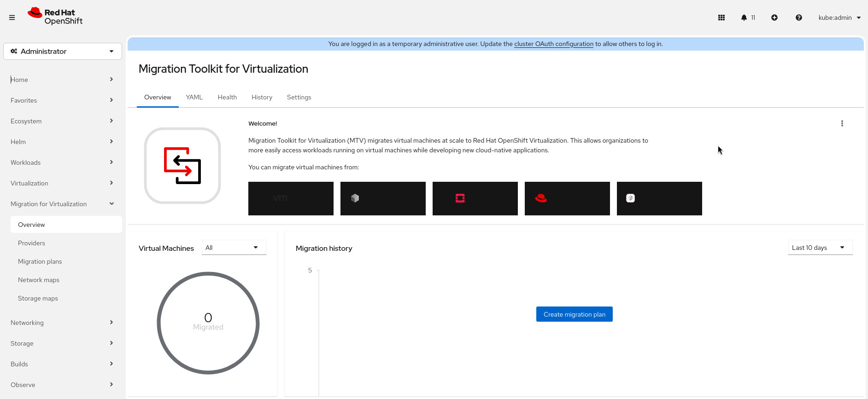Viewport: 868px width, 399px height.
Task: Click the 'Welcome!' heading text
Action: coord(263,123)
